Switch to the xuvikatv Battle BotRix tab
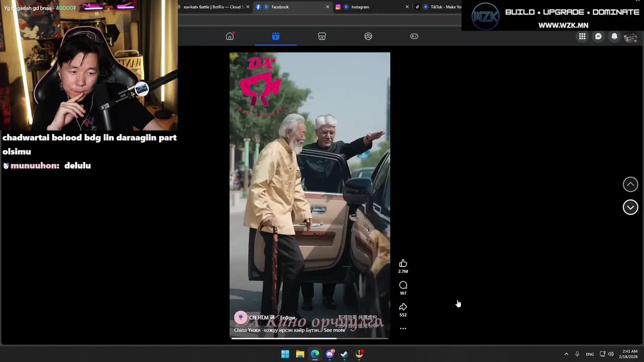This screenshot has height=362, width=644. [x=213, y=7]
